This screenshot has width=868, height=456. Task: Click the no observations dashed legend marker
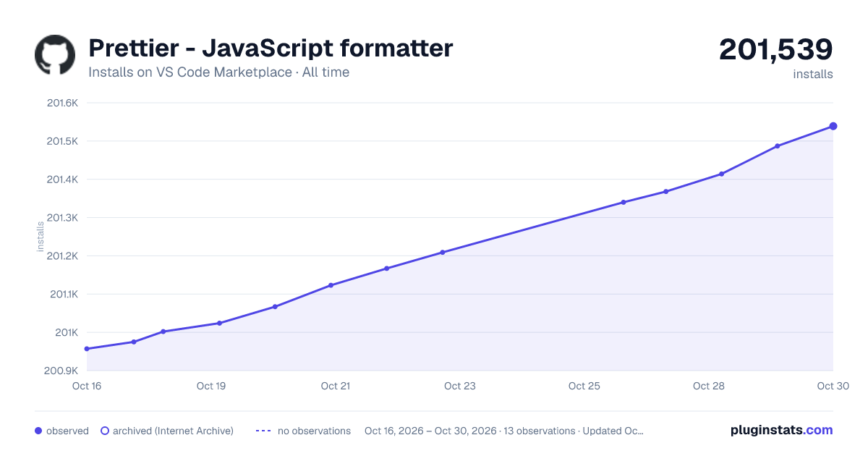263,431
